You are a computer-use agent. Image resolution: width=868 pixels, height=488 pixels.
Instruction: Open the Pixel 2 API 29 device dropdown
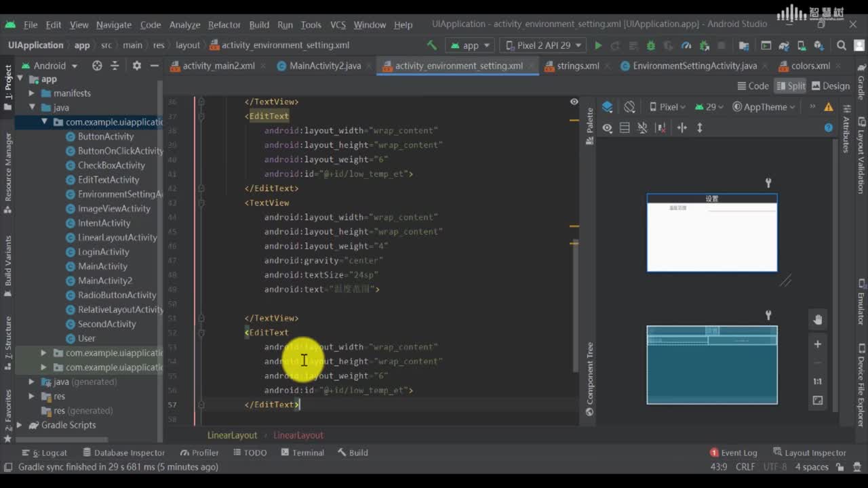tap(544, 45)
